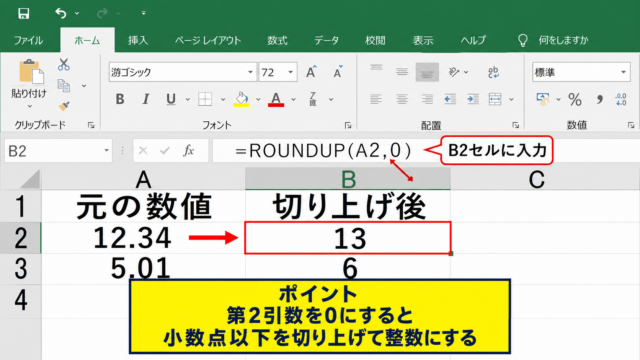Open the ヘルプ tab
Image resolution: width=640 pixels, height=360 pixels.
click(x=473, y=40)
